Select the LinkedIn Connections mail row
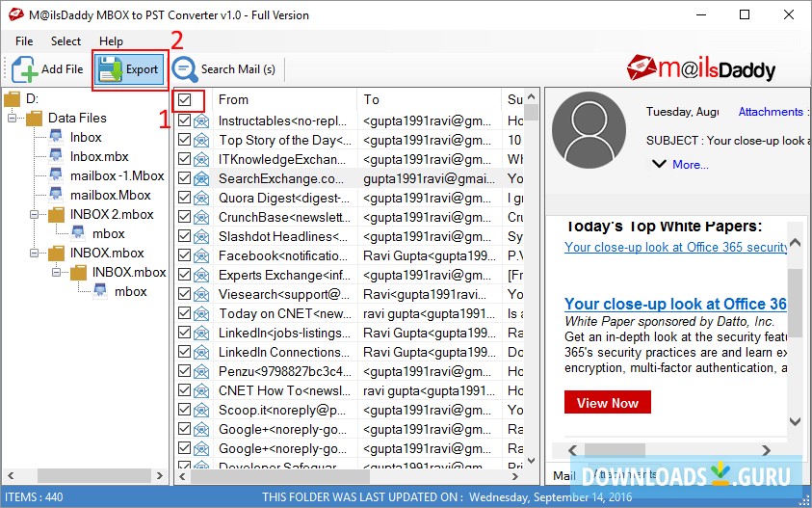Image resolution: width=812 pixels, height=508 pixels. [x=350, y=352]
